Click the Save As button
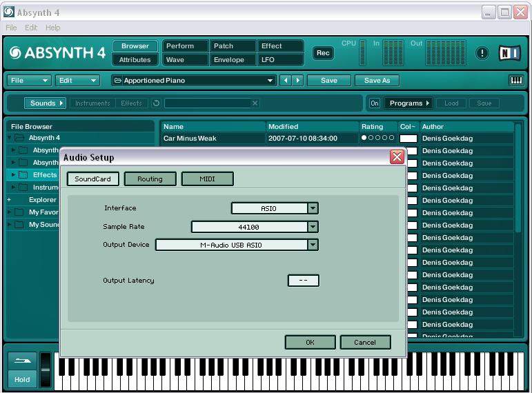The image size is (532, 393). coord(377,81)
